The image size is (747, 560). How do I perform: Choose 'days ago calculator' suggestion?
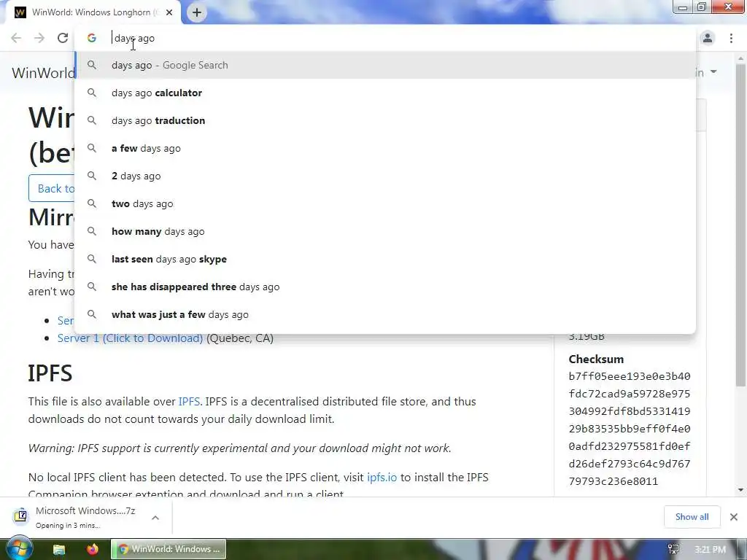385,93
